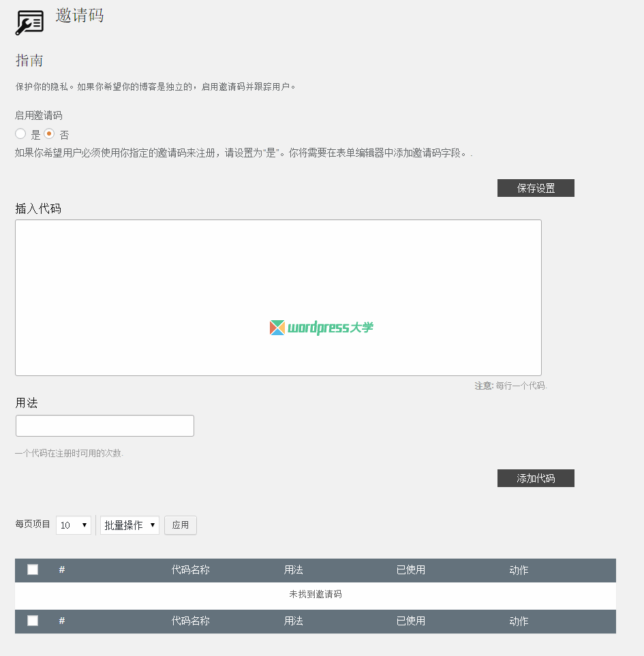The image size is (644, 656).
Task: Click the 用法 input field
Action: [x=105, y=426]
